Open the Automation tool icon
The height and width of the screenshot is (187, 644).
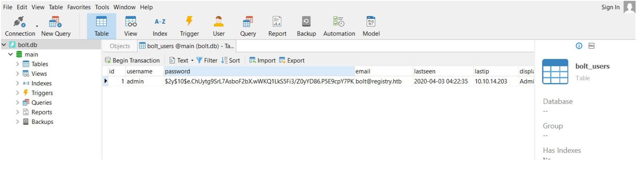(x=339, y=22)
